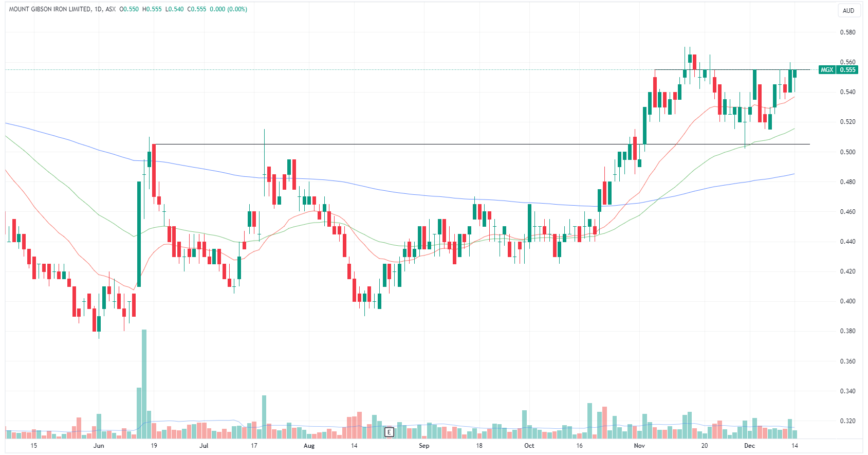
Task: Click the 'Dec' label on time axis
Action: click(750, 446)
